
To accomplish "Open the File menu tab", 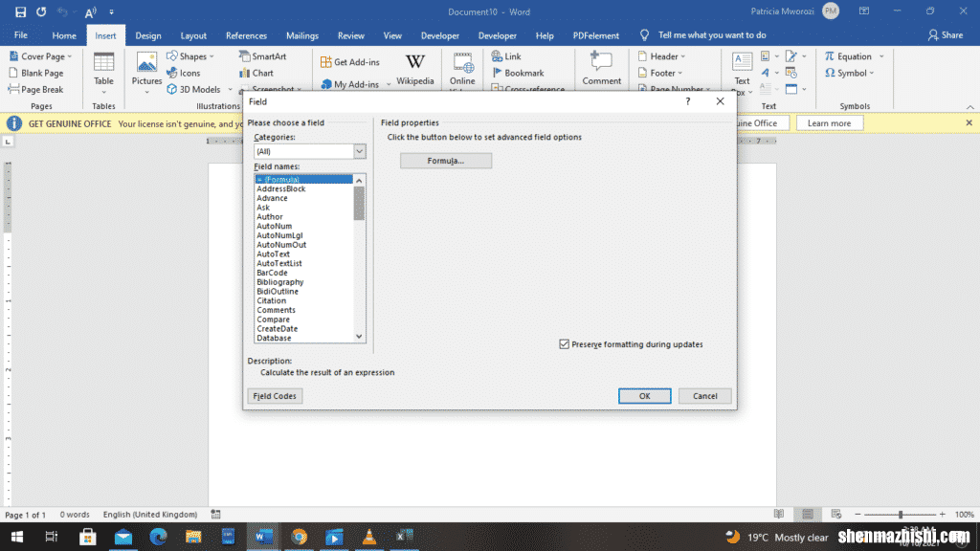I will [21, 35].
